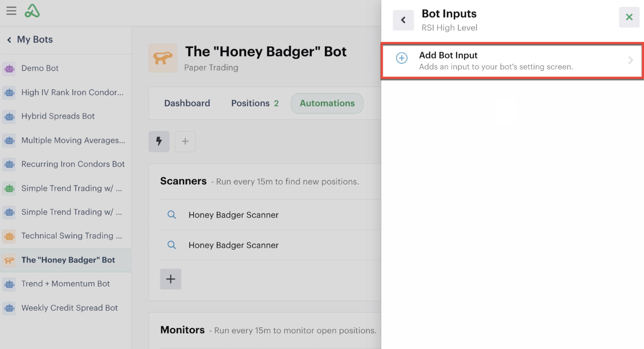Switch to the Positions tab
644x349 pixels.
point(255,103)
